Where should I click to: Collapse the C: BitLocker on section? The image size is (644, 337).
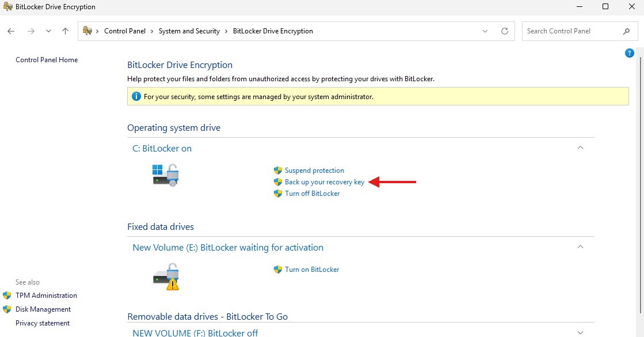click(580, 147)
